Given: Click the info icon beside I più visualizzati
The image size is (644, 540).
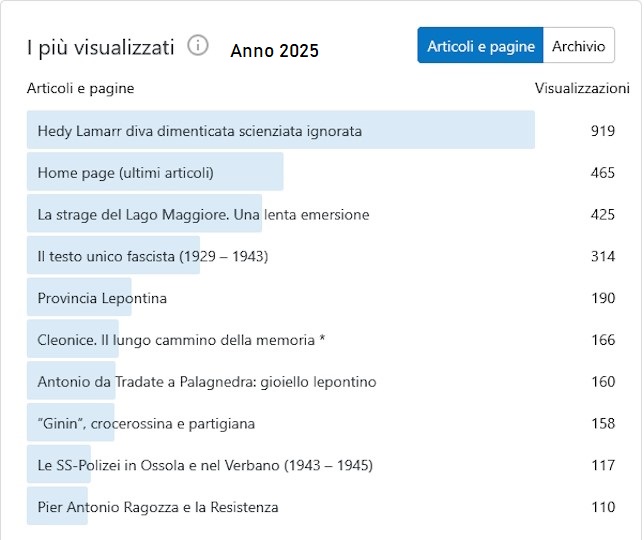Looking at the screenshot, I should [x=198, y=46].
